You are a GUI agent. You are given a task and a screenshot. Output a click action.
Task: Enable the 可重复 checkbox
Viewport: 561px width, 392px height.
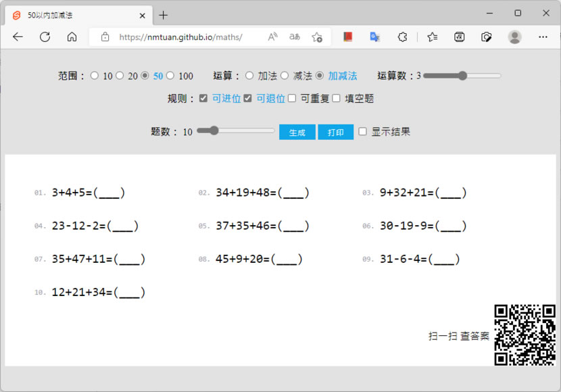point(292,98)
